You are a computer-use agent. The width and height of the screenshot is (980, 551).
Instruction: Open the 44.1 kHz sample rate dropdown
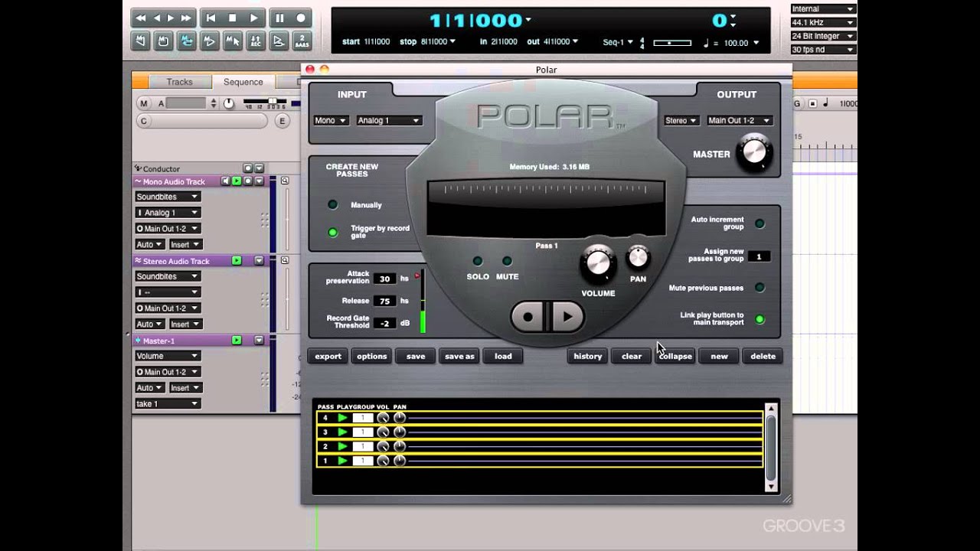click(x=822, y=23)
